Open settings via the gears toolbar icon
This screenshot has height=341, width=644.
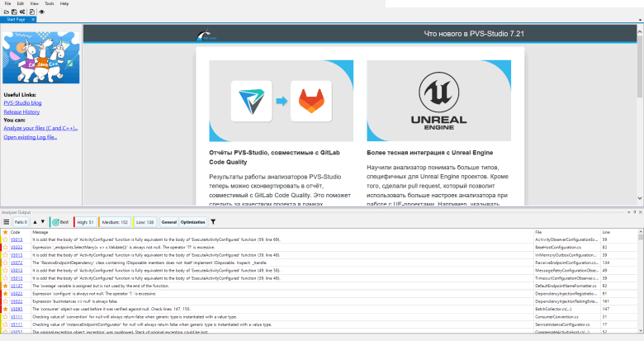click(22, 12)
